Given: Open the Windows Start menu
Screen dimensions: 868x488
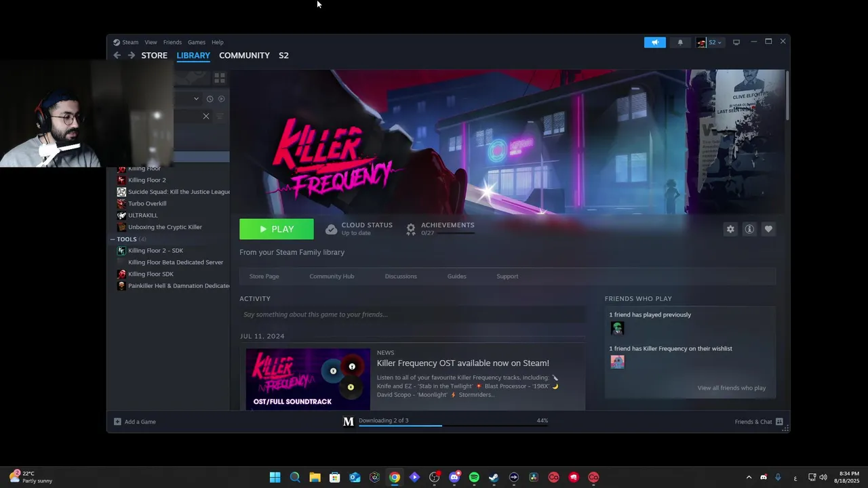Looking at the screenshot, I should coord(275,477).
